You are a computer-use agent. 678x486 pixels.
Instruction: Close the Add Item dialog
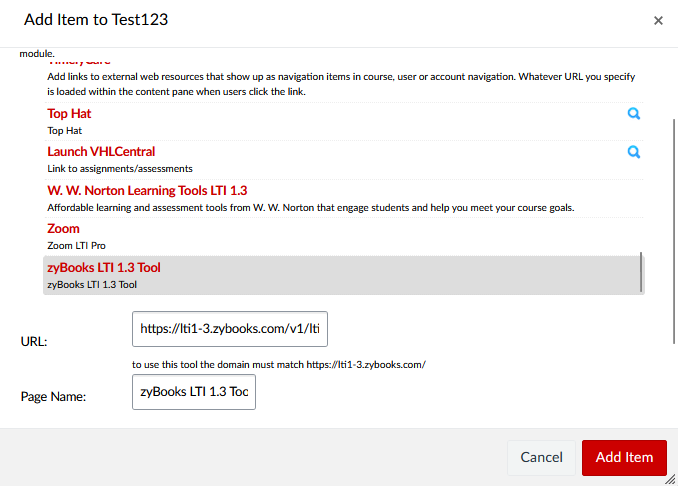click(658, 20)
